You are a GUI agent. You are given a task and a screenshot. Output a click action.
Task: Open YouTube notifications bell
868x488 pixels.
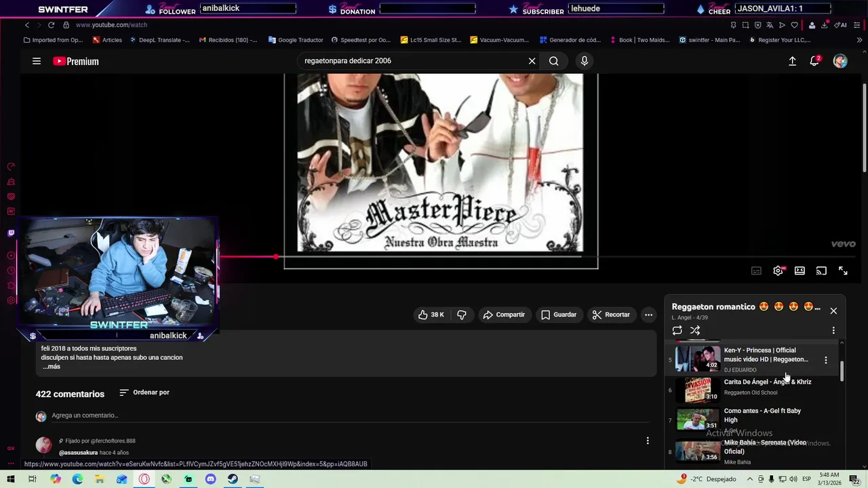(x=814, y=61)
